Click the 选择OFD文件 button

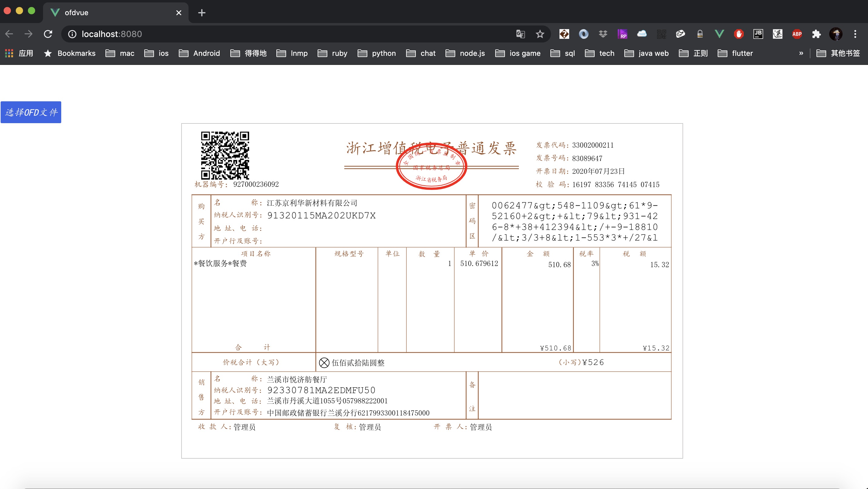31,112
